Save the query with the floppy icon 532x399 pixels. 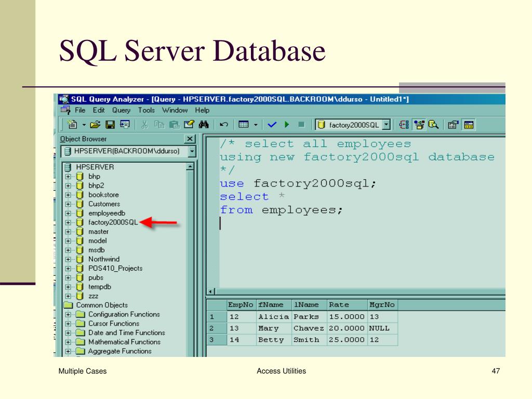(x=110, y=125)
